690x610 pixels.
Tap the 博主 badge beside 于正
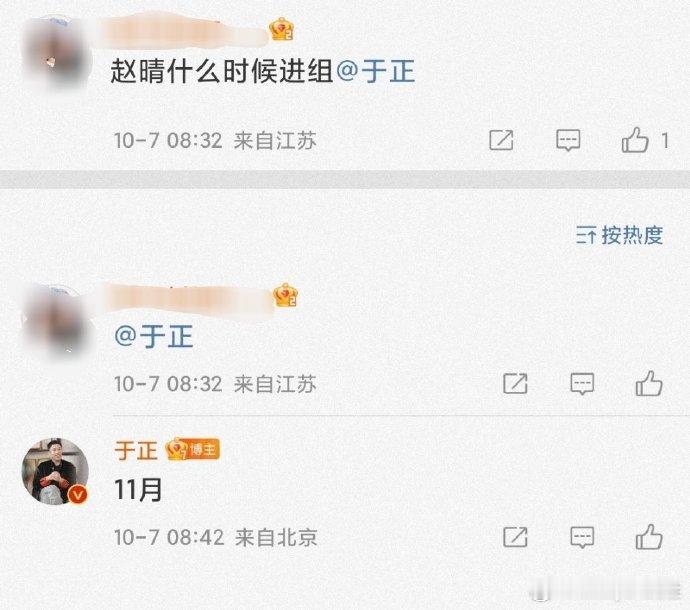193,450
